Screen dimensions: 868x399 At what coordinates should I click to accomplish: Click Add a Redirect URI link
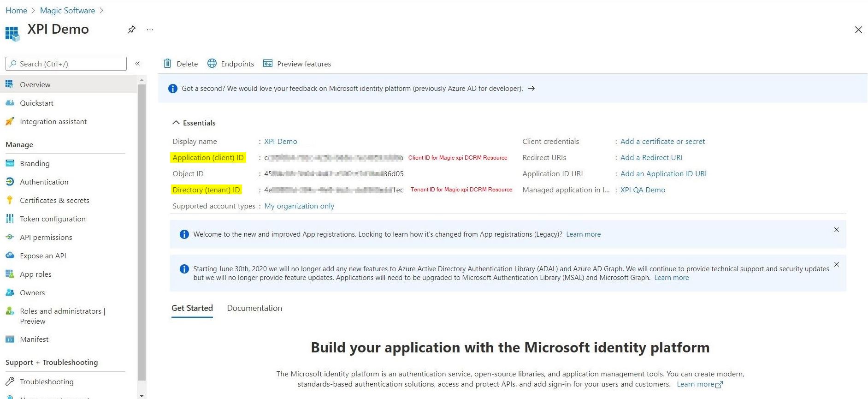pyautogui.click(x=651, y=158)
